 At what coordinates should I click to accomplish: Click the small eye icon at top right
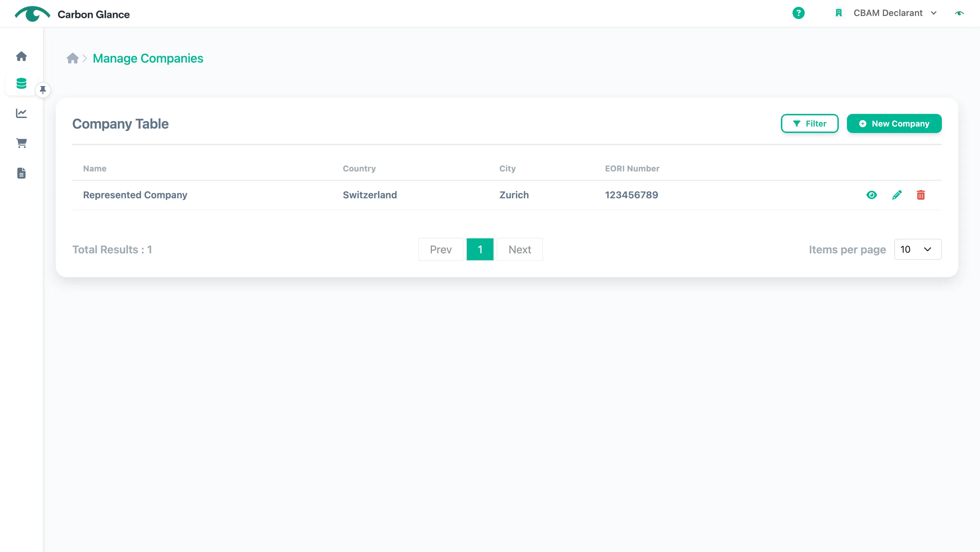pyautogui.click(x=959, y=13)
